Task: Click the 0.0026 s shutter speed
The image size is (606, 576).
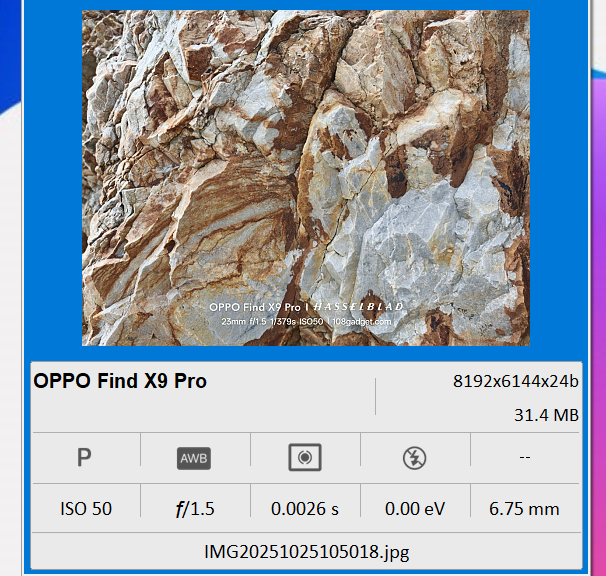Action: [304, 509]
